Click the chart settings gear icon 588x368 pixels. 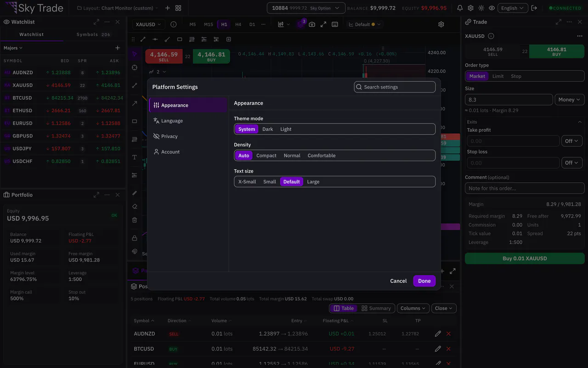pyautogui.click(x=441, y=24)
